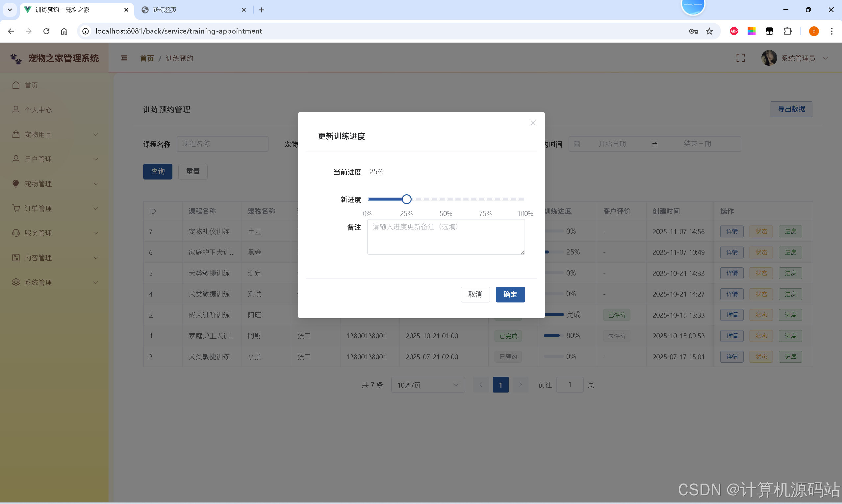Viewport: 842px width, 504px height.
Task: Click the paw logo icon
Action: tap(16, 59)
